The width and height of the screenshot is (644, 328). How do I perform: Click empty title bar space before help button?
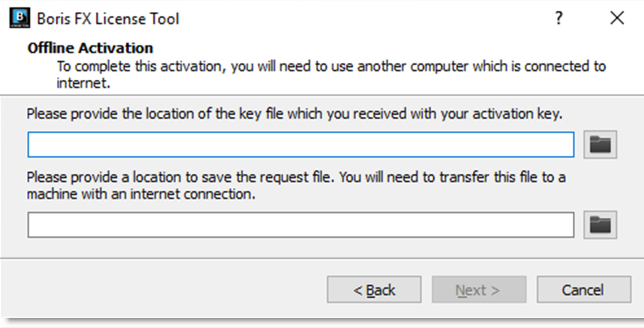[367, 19]
